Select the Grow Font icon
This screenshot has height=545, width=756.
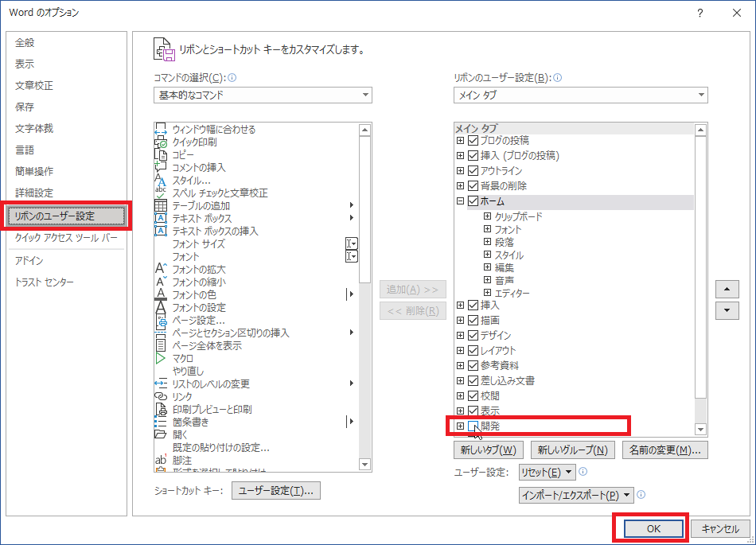coord(161,269)
